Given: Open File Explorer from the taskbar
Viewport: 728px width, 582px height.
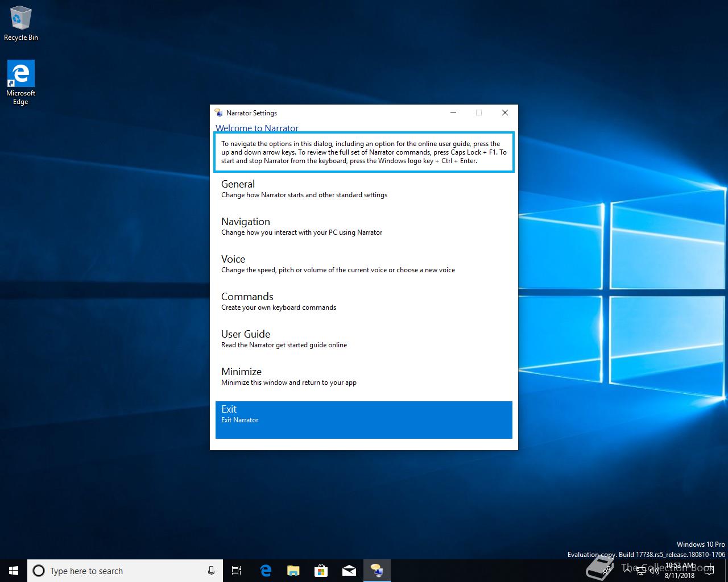Looking at the screenshot, I should pos(293,571).
